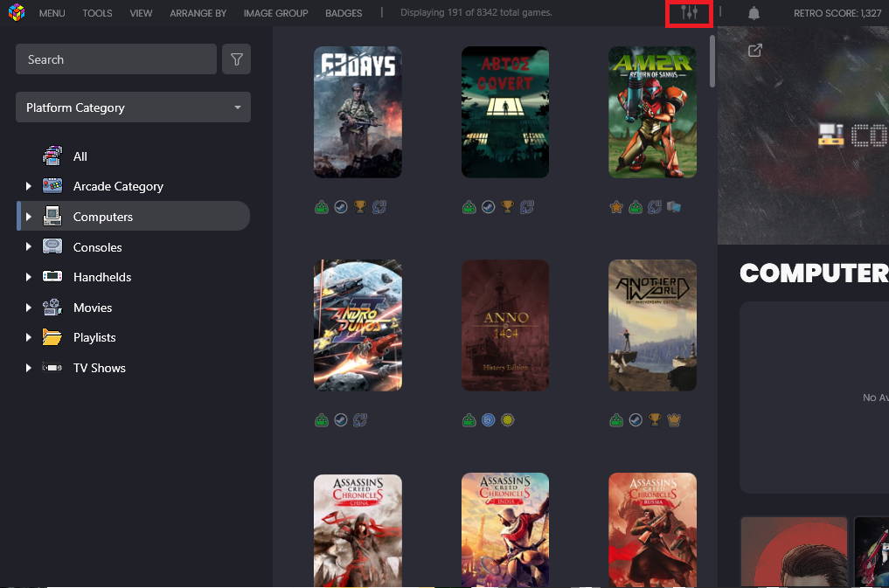The image size is (889, 588).
Task: Select Assassin's Creed Chronicles China cover
Action: [x=358, y=531]
